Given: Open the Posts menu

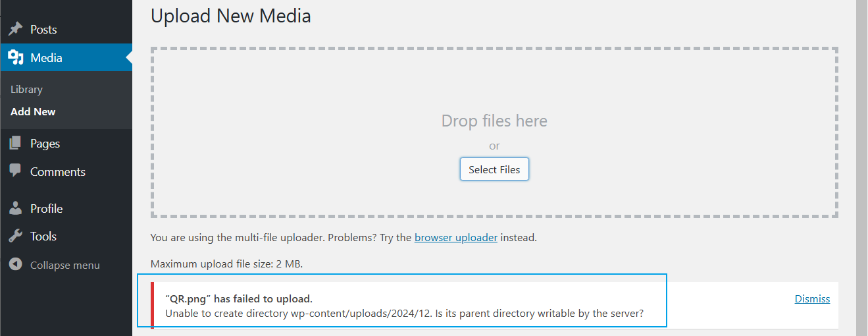Looking at the screenshot, I should point(43,30).
